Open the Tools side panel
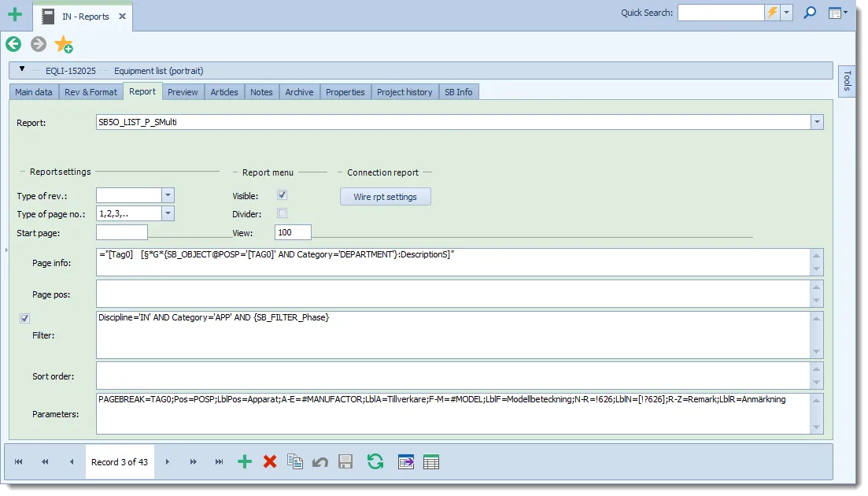The width and height of the screenshot is (868, 496). pos(847,81)
